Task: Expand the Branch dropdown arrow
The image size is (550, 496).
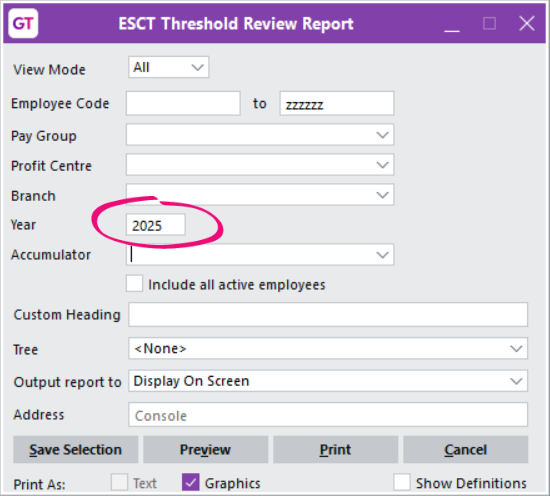Action: (x=382, y=195)
